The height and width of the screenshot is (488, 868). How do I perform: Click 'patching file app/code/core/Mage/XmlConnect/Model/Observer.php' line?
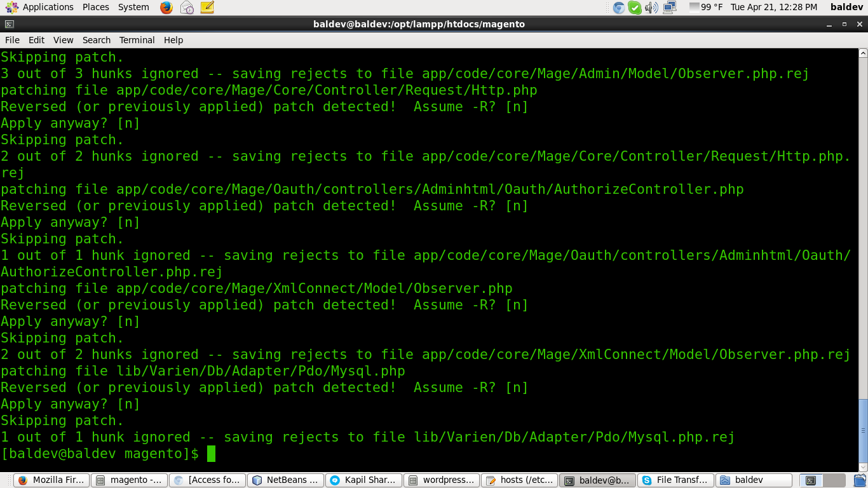(x=257, y=288)
